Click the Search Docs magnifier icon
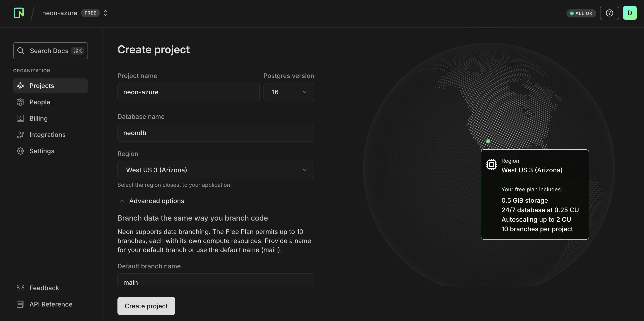Viewport: 644px width, 321px height. pos(21,51)
